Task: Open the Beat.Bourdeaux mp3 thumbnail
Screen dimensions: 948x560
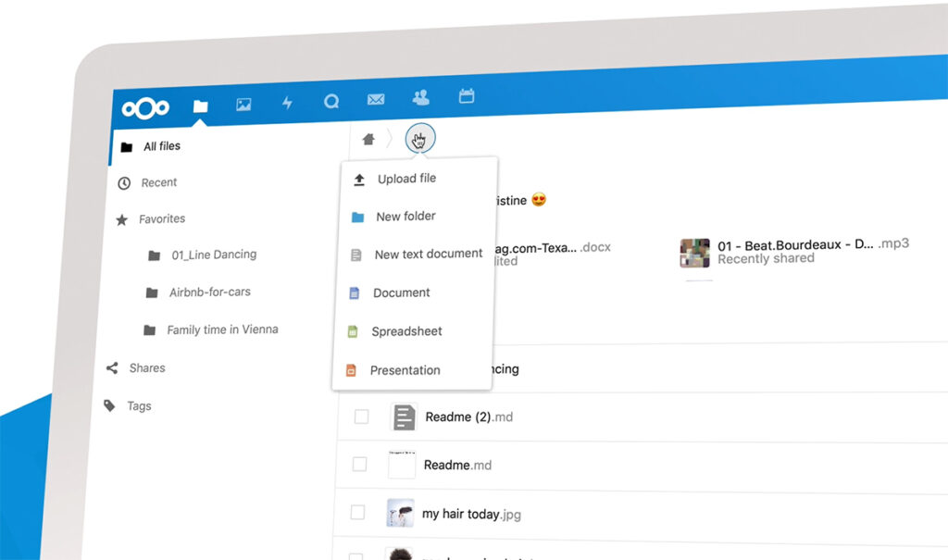Action: point(695,253)
